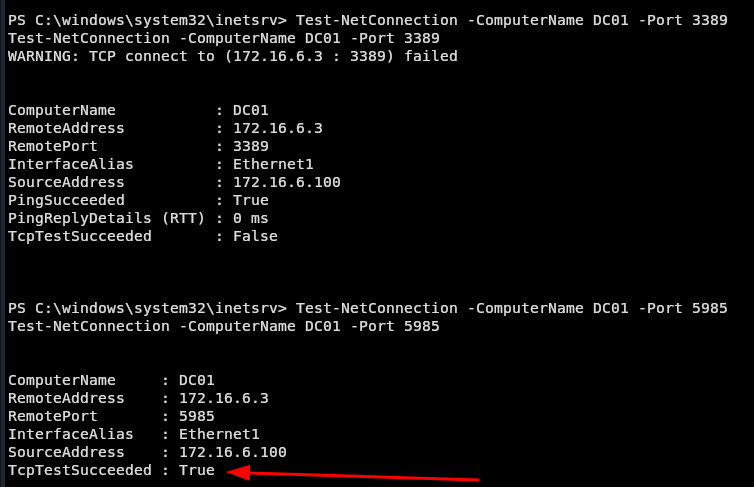
Task: Click the TcpTestSucceeded label in the last line
Action: click(80, 470)
